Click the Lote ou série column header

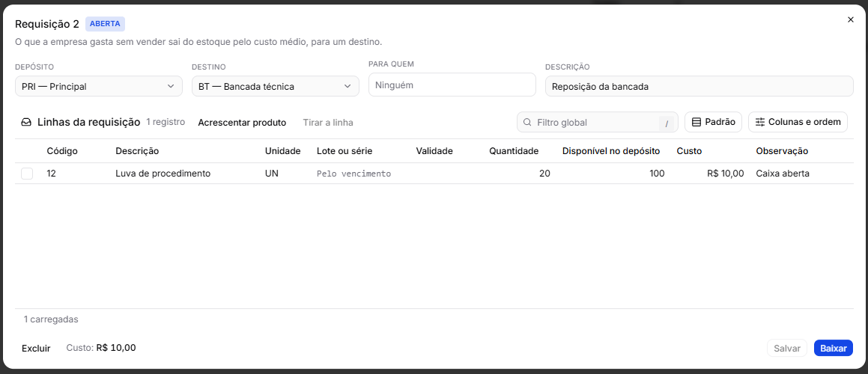pyautogui.click(x=345, y=151)
